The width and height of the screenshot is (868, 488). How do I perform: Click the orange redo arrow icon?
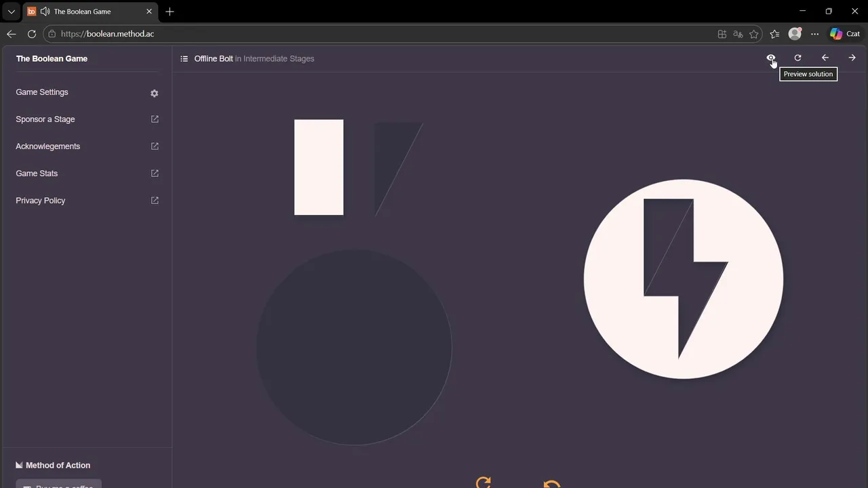(484, 482)
